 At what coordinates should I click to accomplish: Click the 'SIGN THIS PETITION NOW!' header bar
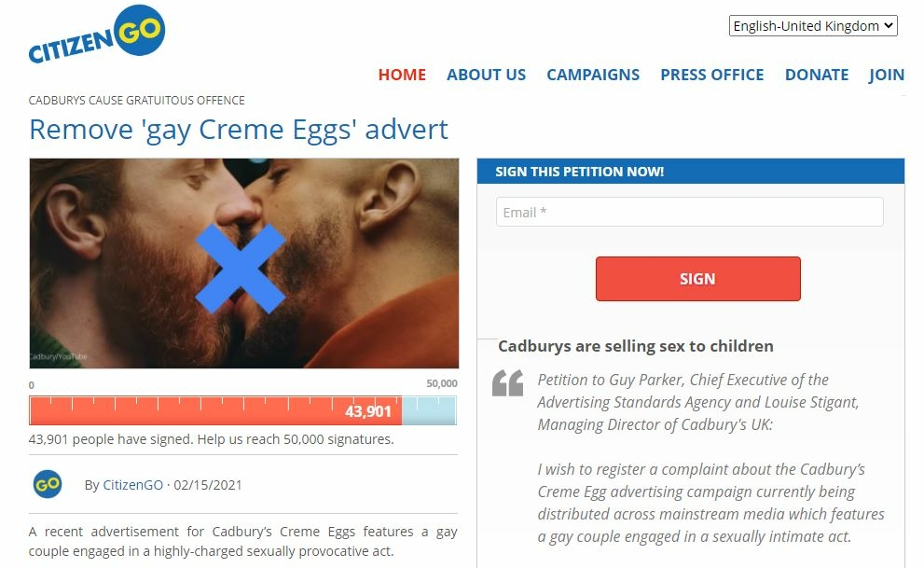(690, 172)
